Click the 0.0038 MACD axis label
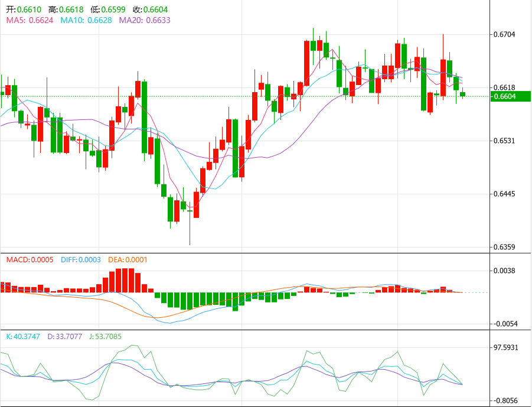 pos(504,271)
